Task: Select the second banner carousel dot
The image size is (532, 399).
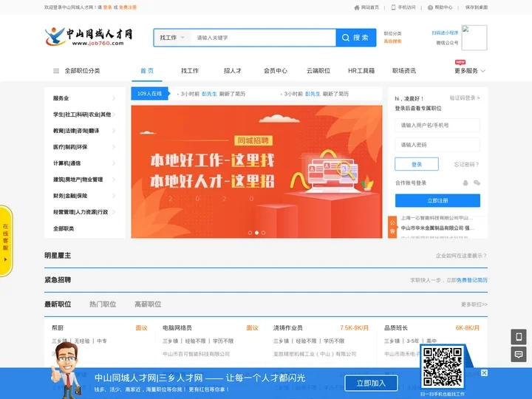Action: point(257,233)
